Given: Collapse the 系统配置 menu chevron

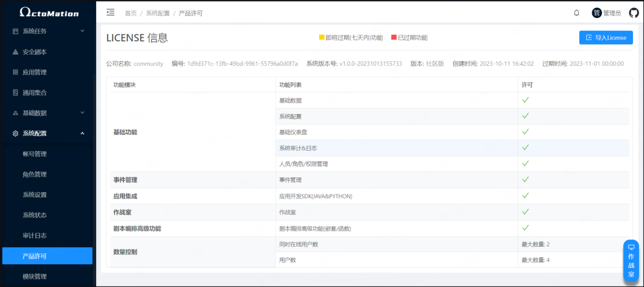Looking at the screenshot, I should pyautogui.click(x=83, y=133).
